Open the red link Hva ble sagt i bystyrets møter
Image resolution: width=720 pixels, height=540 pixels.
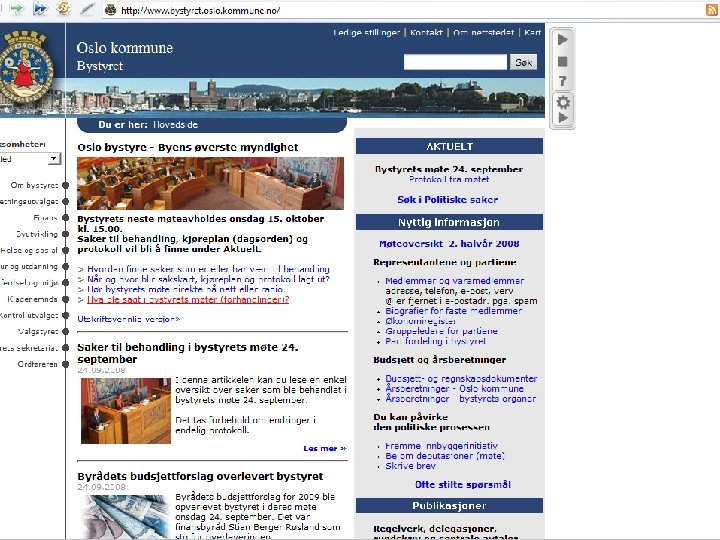click(x=188, y=299)
